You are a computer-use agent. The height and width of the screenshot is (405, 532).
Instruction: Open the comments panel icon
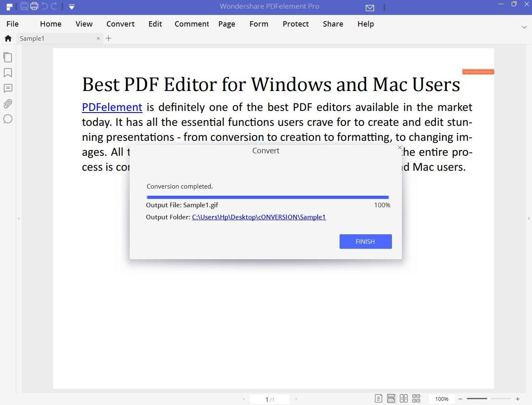(7, 88)
